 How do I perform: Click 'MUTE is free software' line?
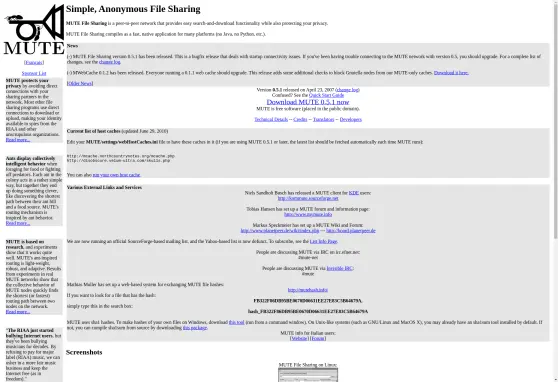308,109
